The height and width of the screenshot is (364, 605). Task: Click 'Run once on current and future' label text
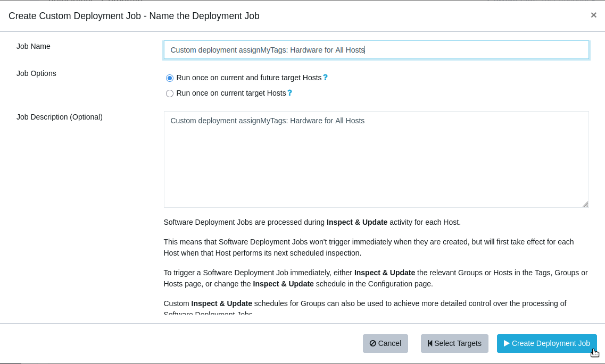click(249, 78)
